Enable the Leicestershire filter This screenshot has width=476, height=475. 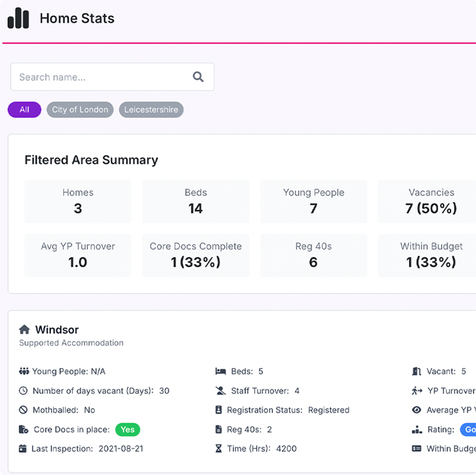tap(151, 109)
